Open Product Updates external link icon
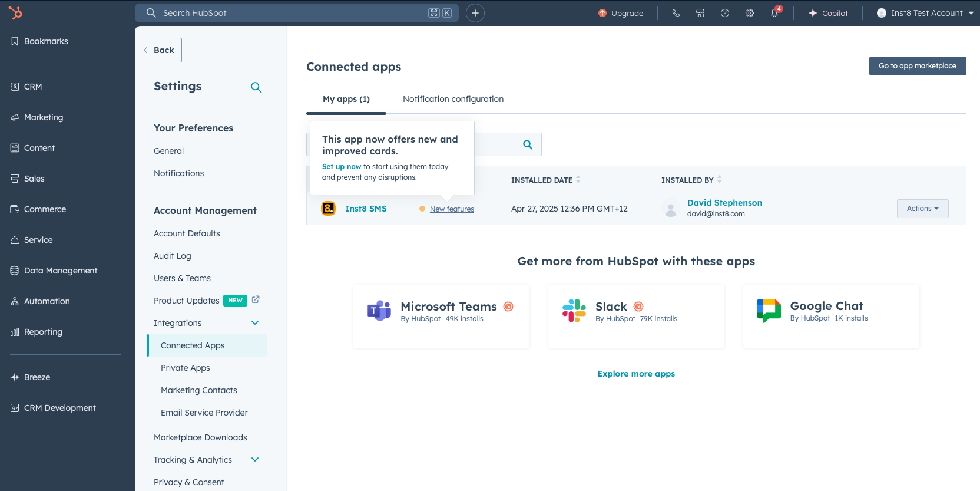Screen dimensions: 980x491 256,300
